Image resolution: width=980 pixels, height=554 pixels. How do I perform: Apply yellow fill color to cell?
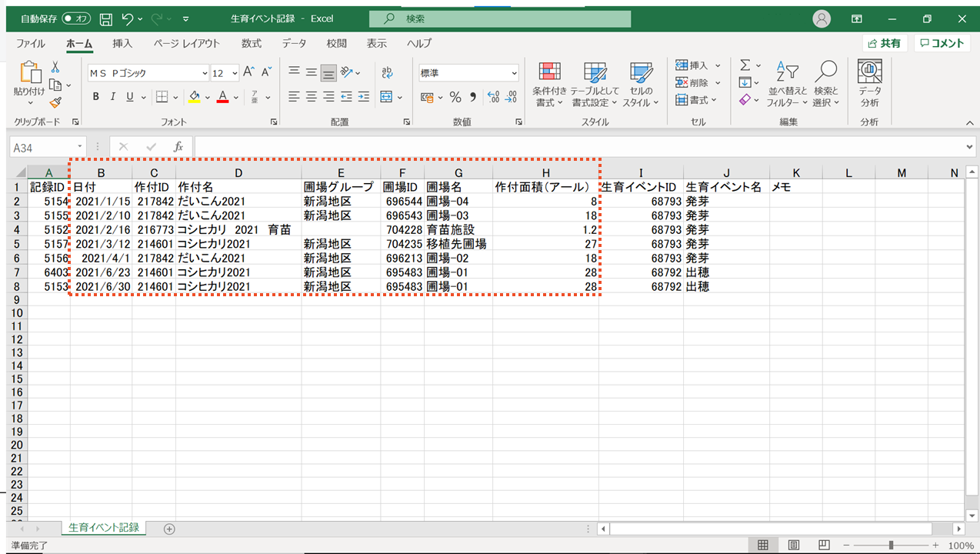pos(195,97)
